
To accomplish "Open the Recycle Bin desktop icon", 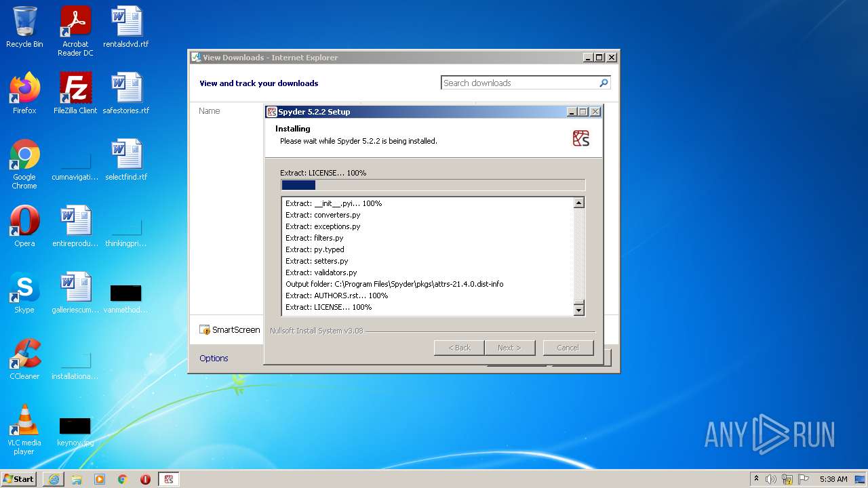I will 24,27.
